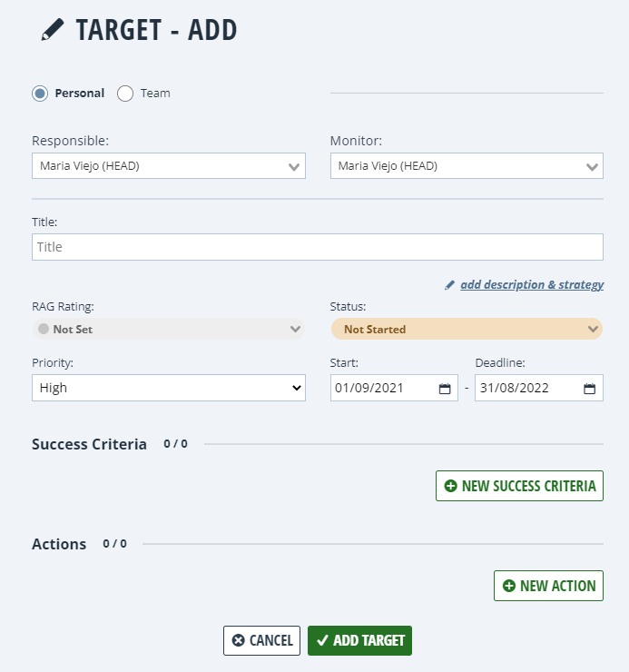Click the pencil icon beside Target - Add

click(53, 31)
